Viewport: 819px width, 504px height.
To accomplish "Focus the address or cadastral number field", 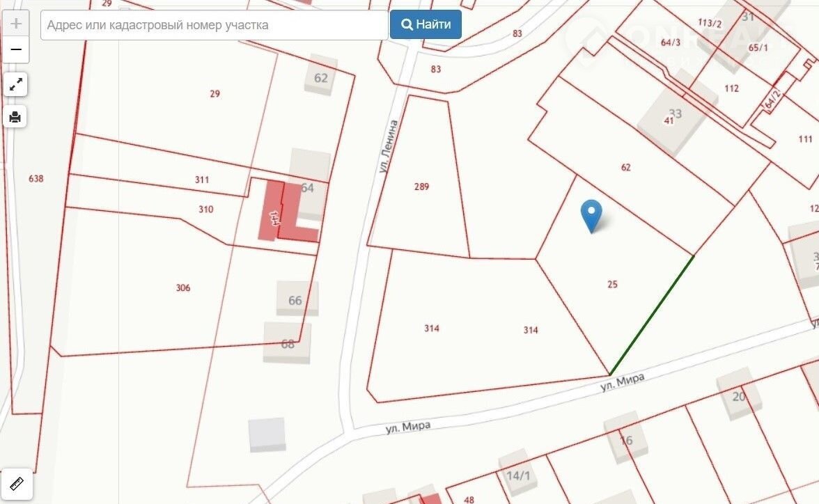I will 214,26.
